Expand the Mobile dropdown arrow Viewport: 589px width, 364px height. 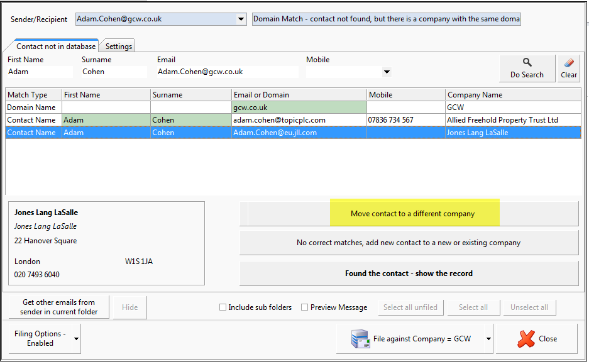click(387, 72)
